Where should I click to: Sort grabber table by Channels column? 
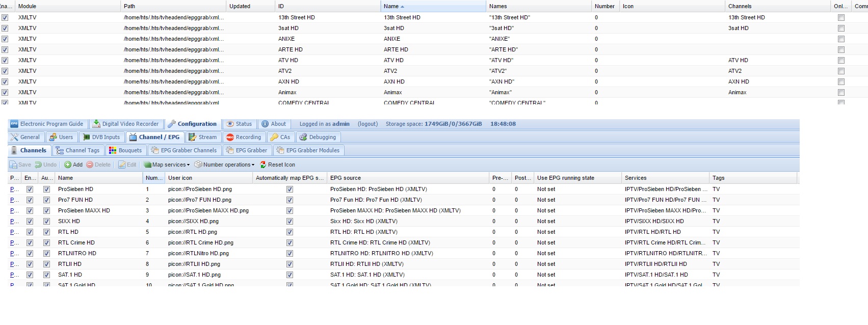pos(778,6)
